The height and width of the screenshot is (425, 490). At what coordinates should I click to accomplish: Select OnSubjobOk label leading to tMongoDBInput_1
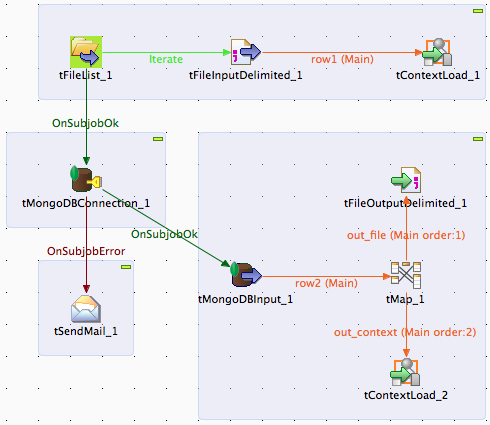[x=164, y=234]
